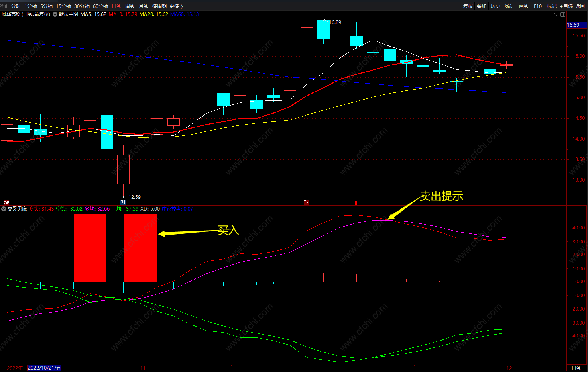Select the 1分钟 period
The width and height of the screenshot is (588, 372).
[31, 6]
